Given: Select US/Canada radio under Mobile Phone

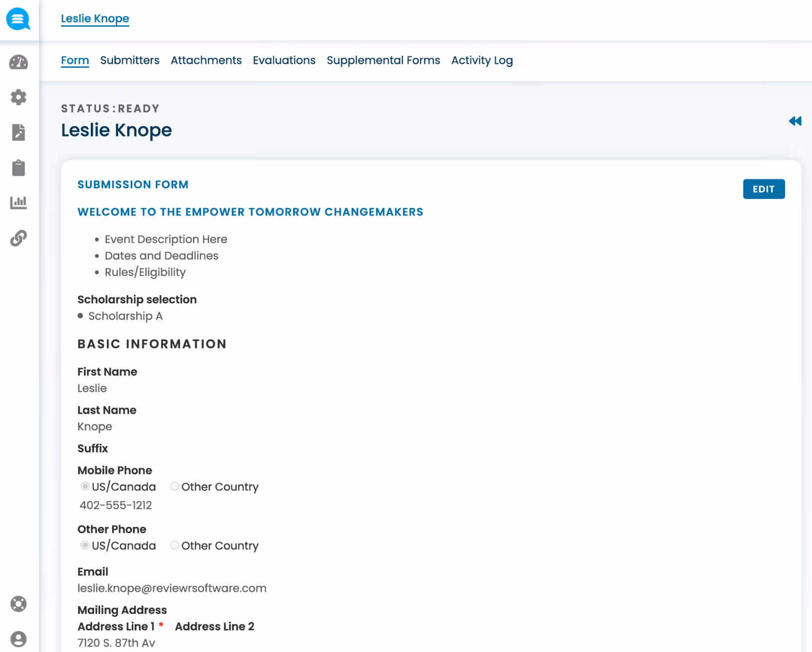Looking at the screenshot, I should click(85, 486).
